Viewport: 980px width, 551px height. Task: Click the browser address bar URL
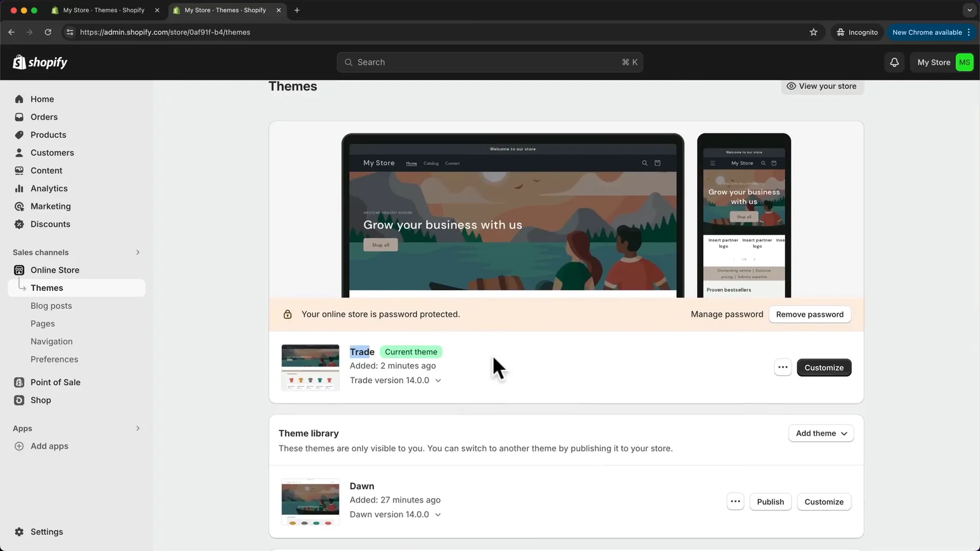pyautogui.click(x=165, y=32)
